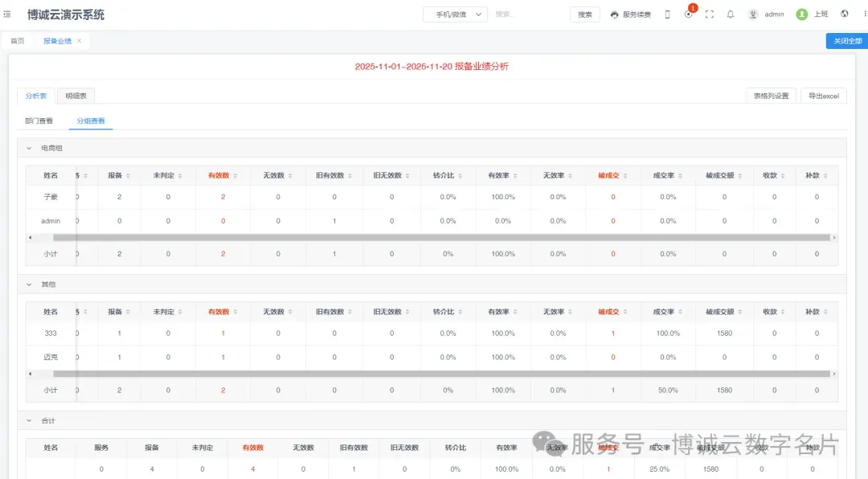
Task: Enter fullscreen mode via the fullscreen icon
Action: click(710, 14)
